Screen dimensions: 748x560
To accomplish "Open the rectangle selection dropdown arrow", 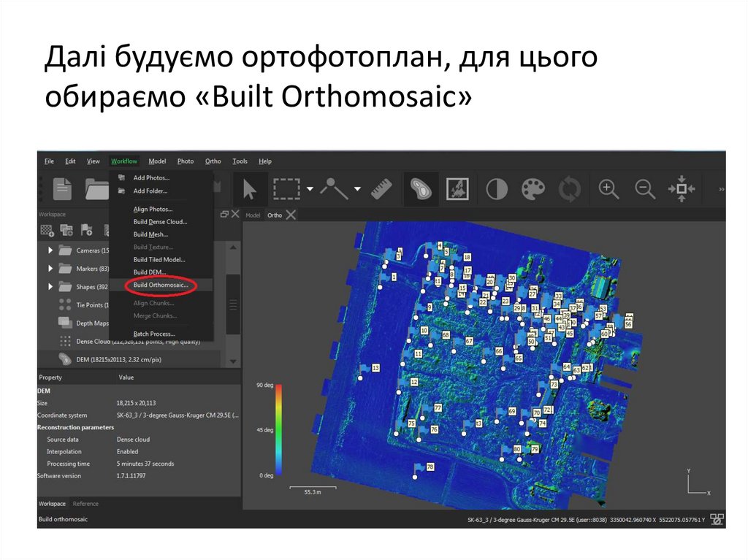I will coord(310,189).
